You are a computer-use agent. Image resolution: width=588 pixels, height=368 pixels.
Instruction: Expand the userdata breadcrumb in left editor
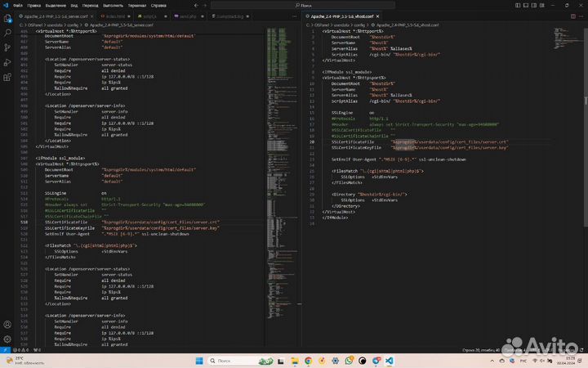pos(54,25)
